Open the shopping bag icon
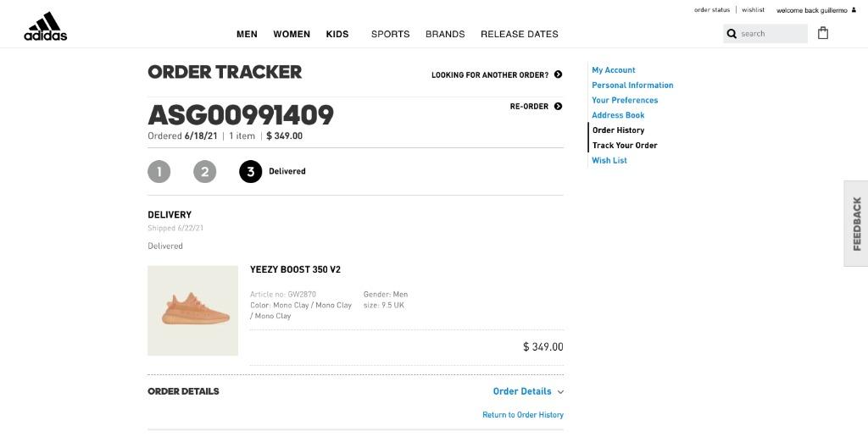The height and width of the screenshot is (448, 868). pyautogui.click(x=823, y=33)
